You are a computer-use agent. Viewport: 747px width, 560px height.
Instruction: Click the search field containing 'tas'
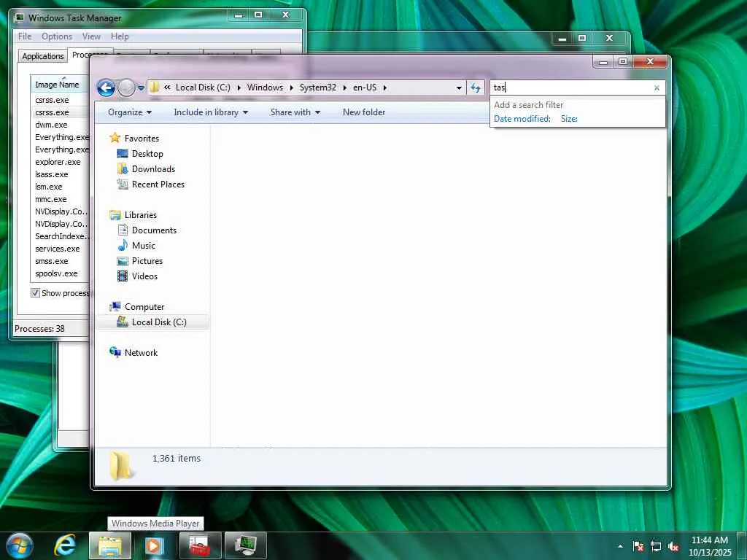click(x=572, y=87)
